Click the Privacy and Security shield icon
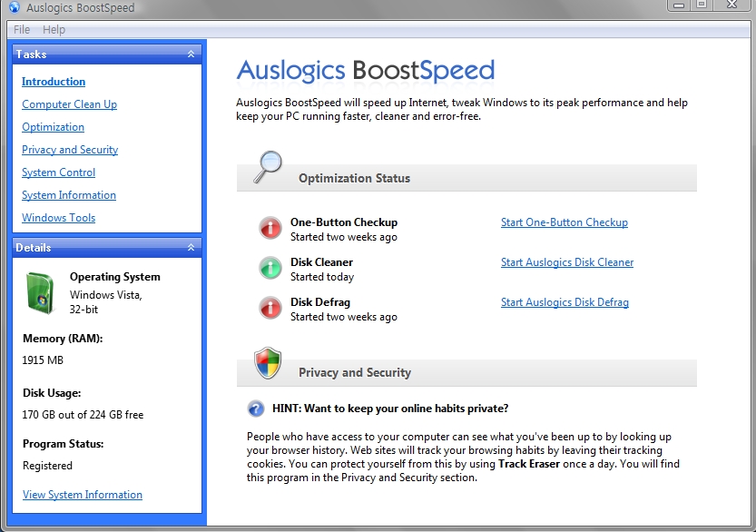This screenshot has height=532, width=756. click(x=268, y=363)
